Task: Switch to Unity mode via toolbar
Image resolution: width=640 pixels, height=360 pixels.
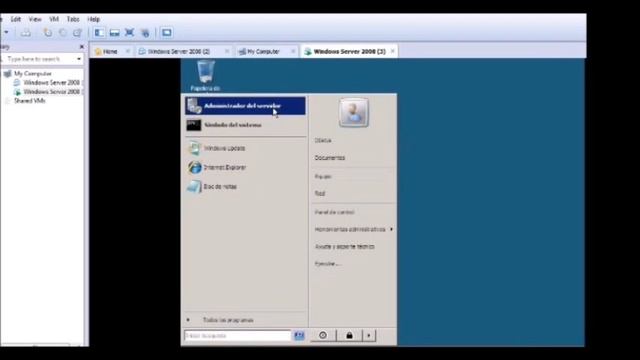Action: (145, 33)
